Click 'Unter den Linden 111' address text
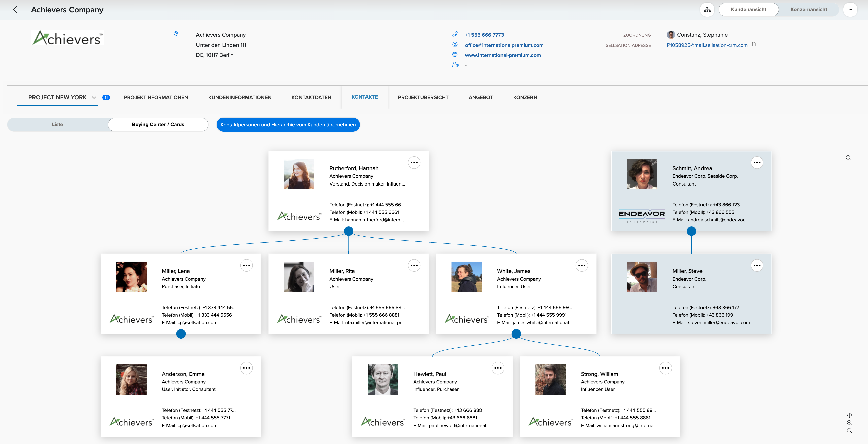Image resolution: width=868 pixels, height=444 pixels. tap(221, 45)
